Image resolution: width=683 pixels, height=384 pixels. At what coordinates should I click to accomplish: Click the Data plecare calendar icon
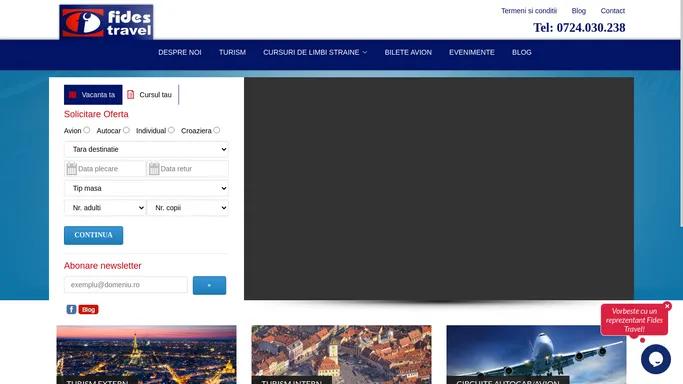(71, 168)
